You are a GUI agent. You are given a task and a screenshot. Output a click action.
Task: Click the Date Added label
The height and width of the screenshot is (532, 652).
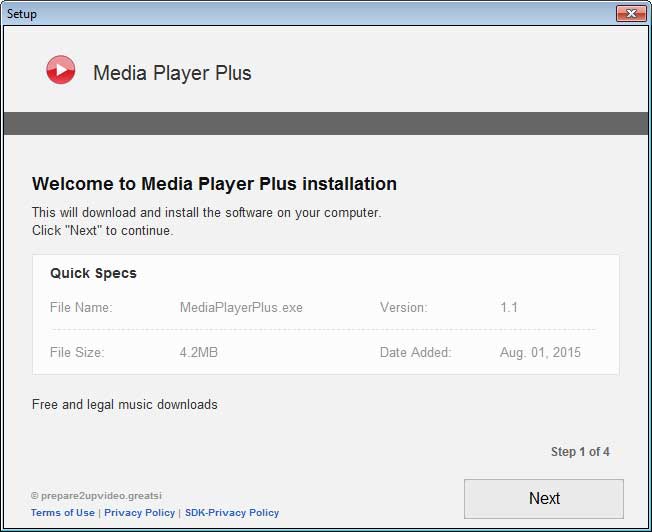415,352
